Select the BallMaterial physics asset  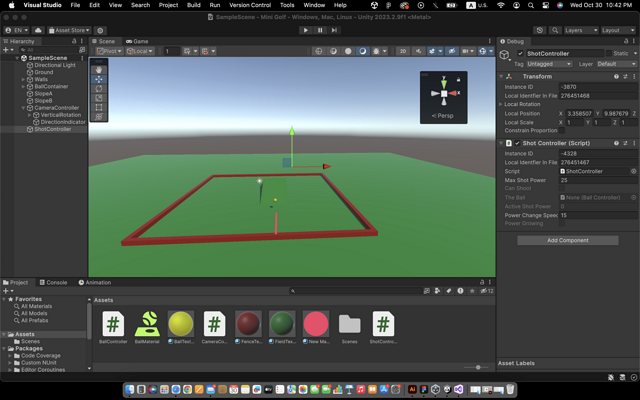click(x=147, y=327)
